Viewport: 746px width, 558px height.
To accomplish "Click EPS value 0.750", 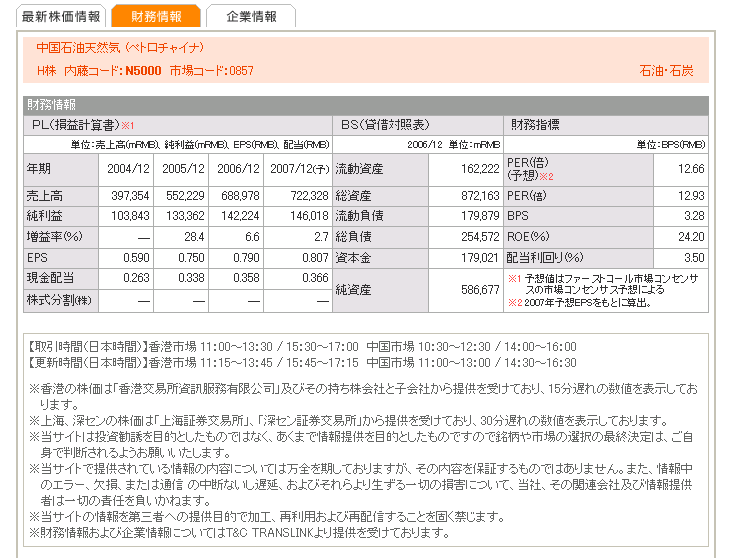I will (x=191, y=258).
